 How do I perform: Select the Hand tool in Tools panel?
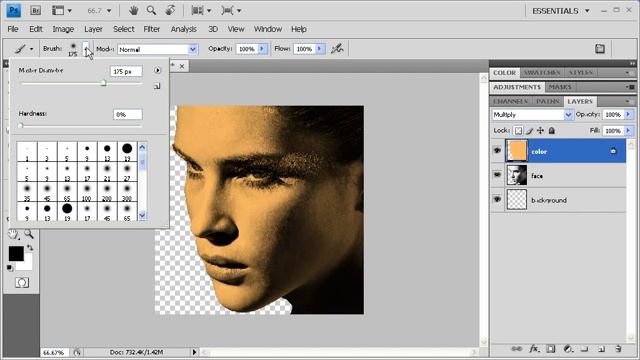(13, 234)
